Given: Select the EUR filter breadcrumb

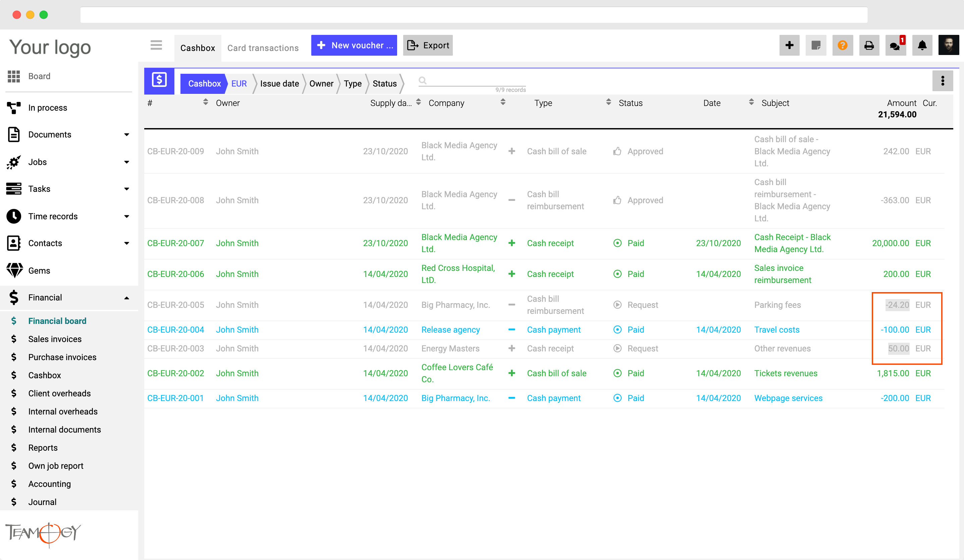Looking at the screenshot, I should pos(239,84).
